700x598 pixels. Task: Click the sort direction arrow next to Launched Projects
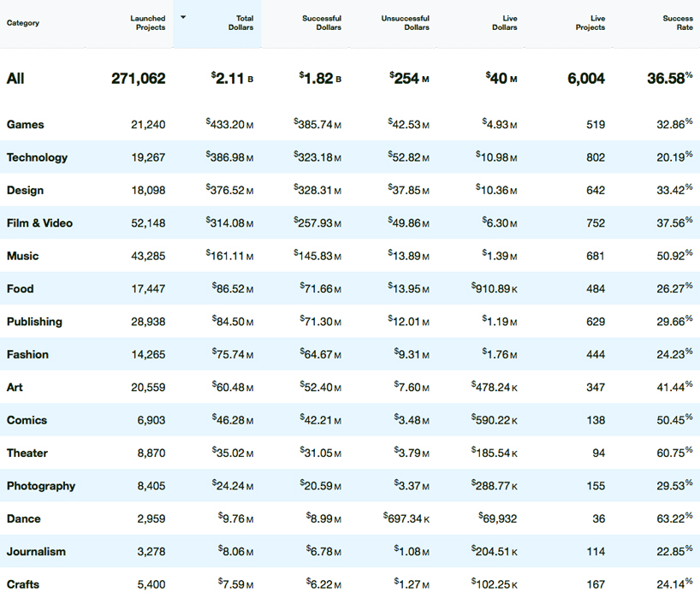183,16
